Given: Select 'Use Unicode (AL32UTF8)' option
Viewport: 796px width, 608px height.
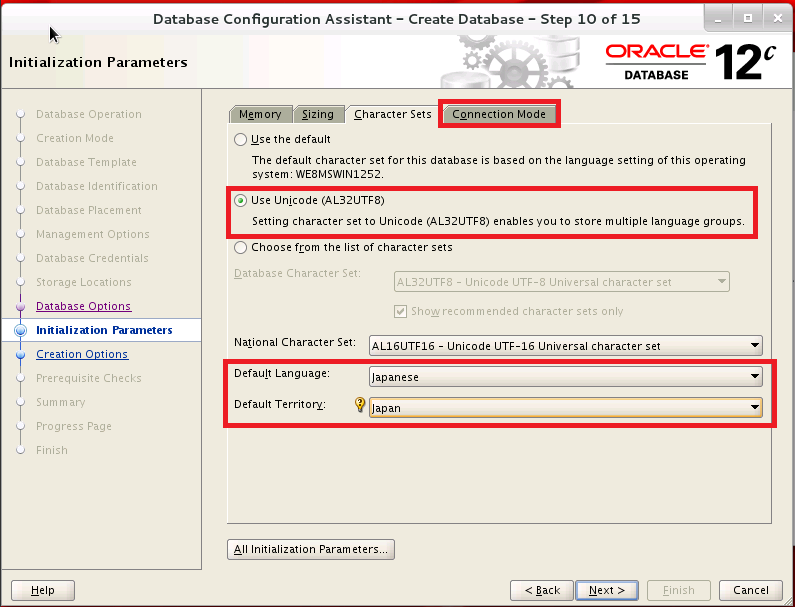Looking at the screenshot, I should [240, 200].
